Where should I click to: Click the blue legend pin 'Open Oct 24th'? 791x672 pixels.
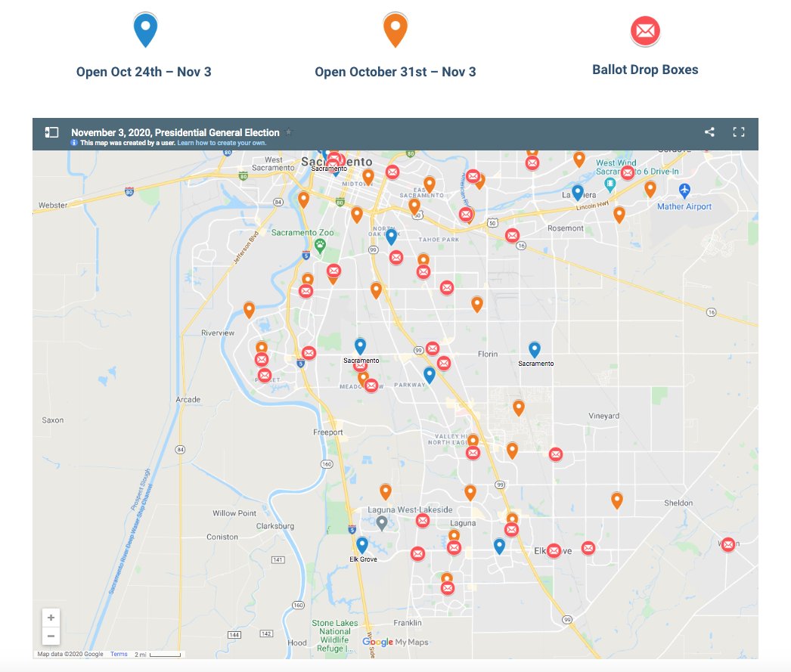(145, 30)
